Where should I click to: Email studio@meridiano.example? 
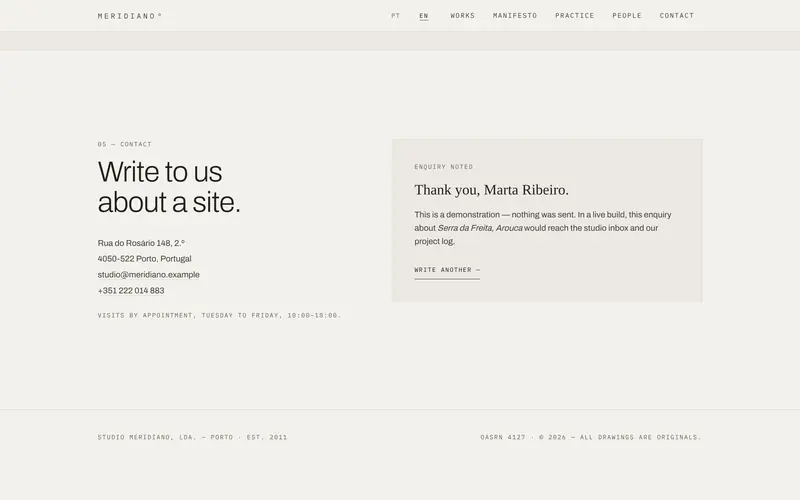pos(148,275)
